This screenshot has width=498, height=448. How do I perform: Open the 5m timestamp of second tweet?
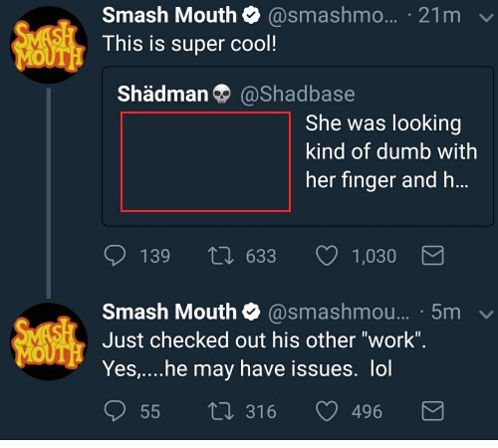pyautogui.click(x=446, y=313)
